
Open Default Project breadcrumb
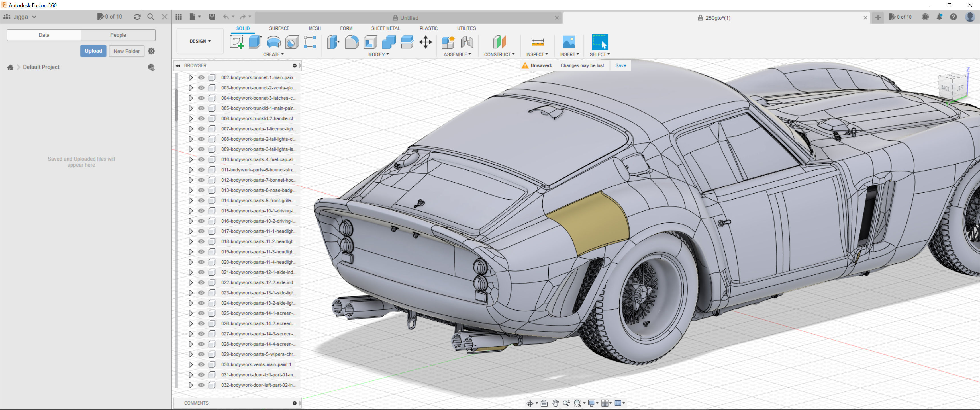coord(41,67)
